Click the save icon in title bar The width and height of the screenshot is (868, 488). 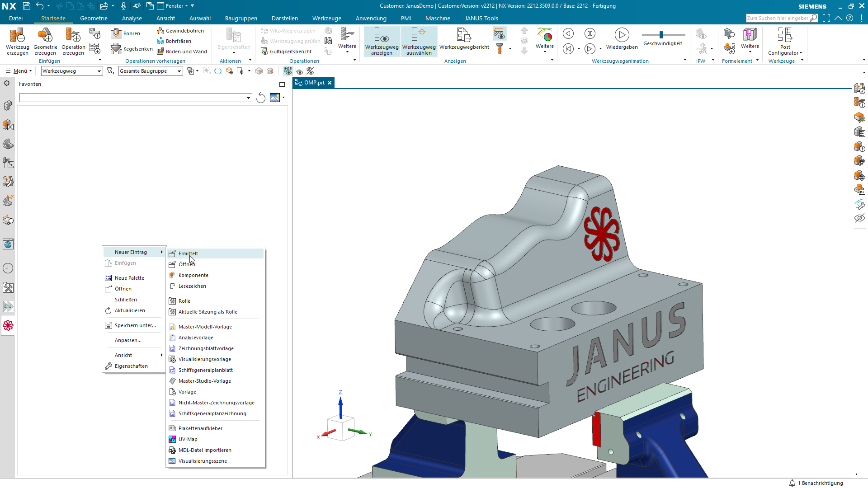[27, 6]
